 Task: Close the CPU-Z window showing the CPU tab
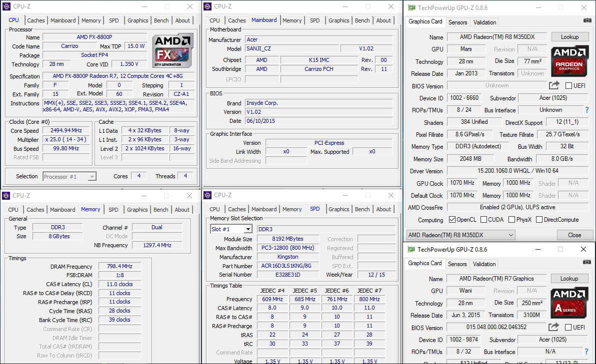[190, 6]
